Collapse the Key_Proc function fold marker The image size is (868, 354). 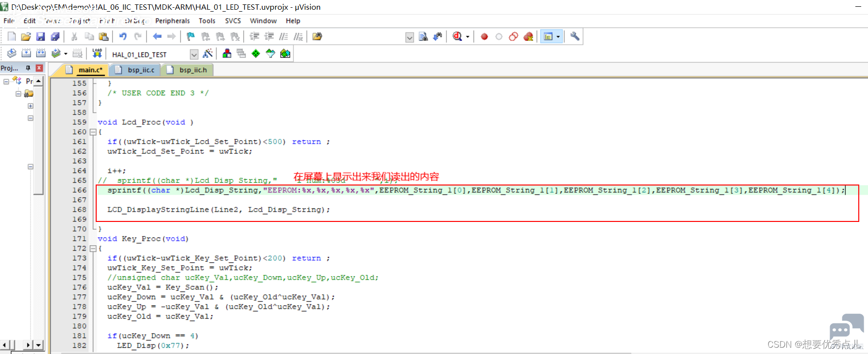93,248
